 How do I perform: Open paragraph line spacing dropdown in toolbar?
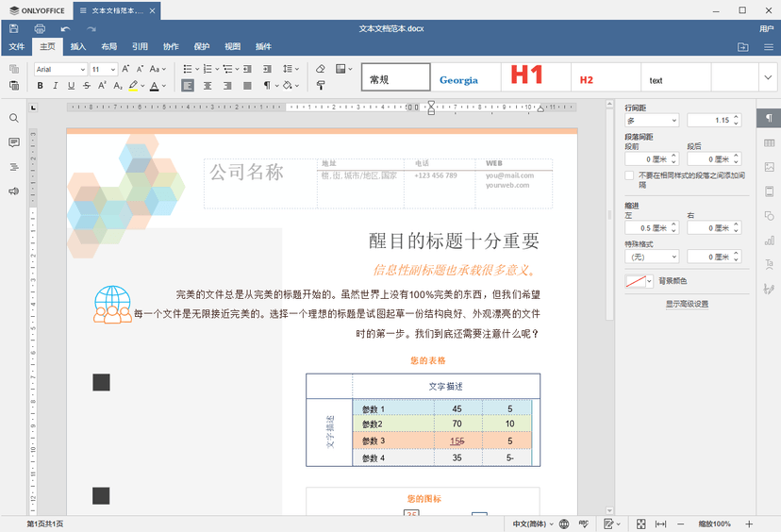tap(291, 69)
